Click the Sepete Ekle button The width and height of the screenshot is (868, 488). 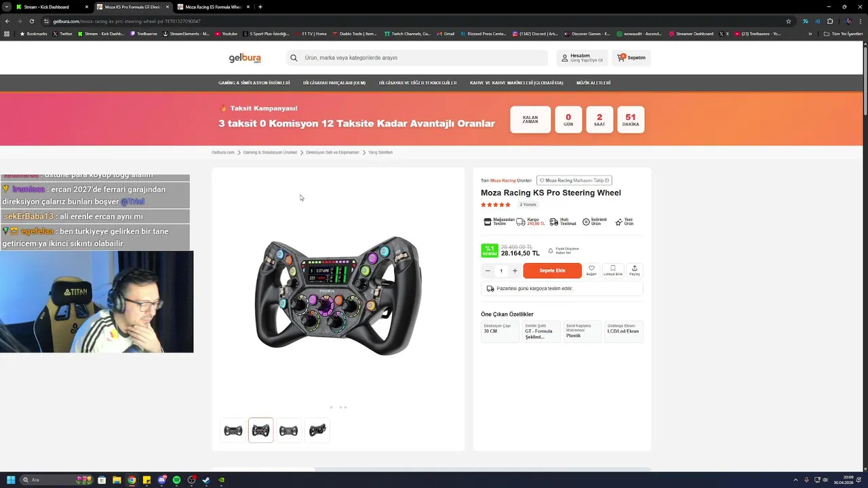click(552, 270)
